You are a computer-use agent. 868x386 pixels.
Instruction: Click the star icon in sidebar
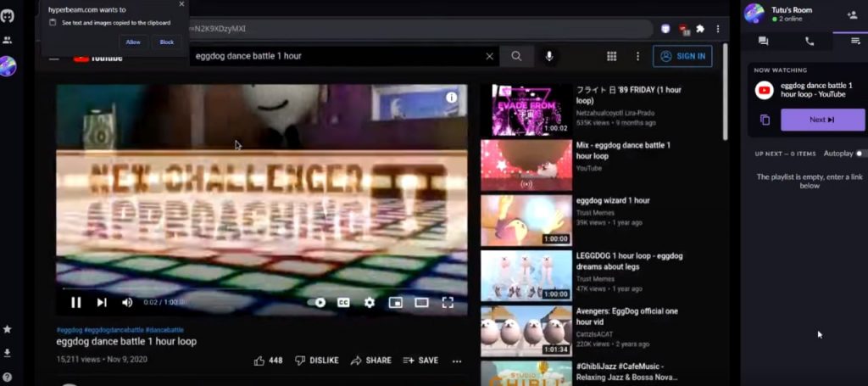[7, 329]
